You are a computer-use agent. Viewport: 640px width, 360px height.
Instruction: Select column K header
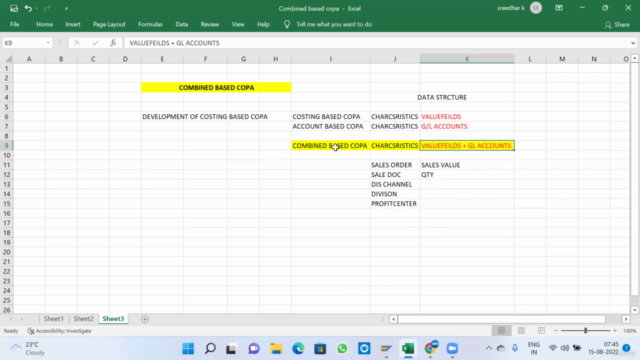point(467,59)
